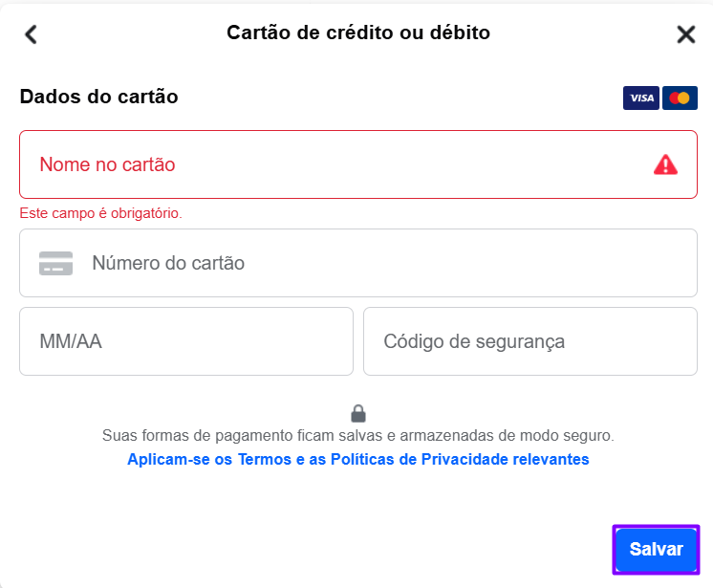Click the red 'Nome no cartão' placeholder text
The width and height of the screenshot is (713, 588).
point(107,164)
